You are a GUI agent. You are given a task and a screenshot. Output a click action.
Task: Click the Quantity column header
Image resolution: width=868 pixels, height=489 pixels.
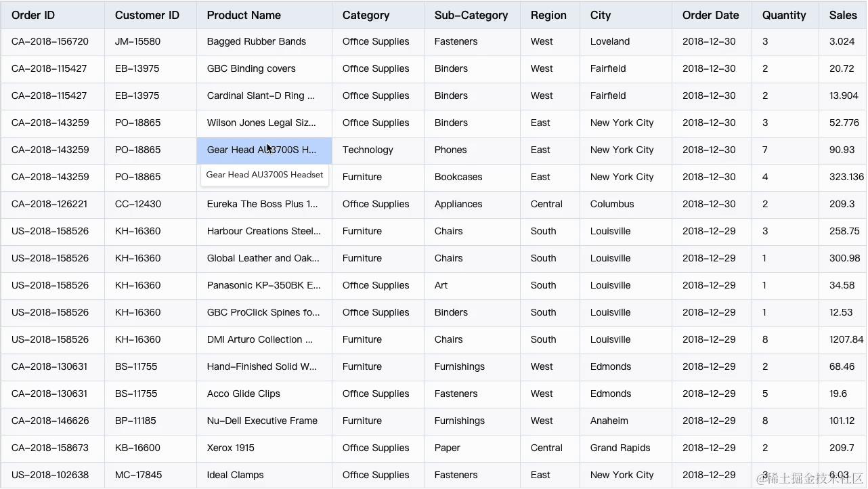tap(783, 15)
